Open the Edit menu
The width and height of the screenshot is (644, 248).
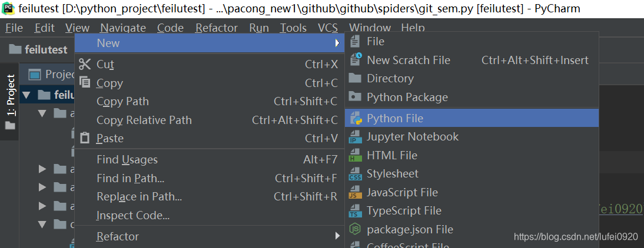tap(44, 28)
